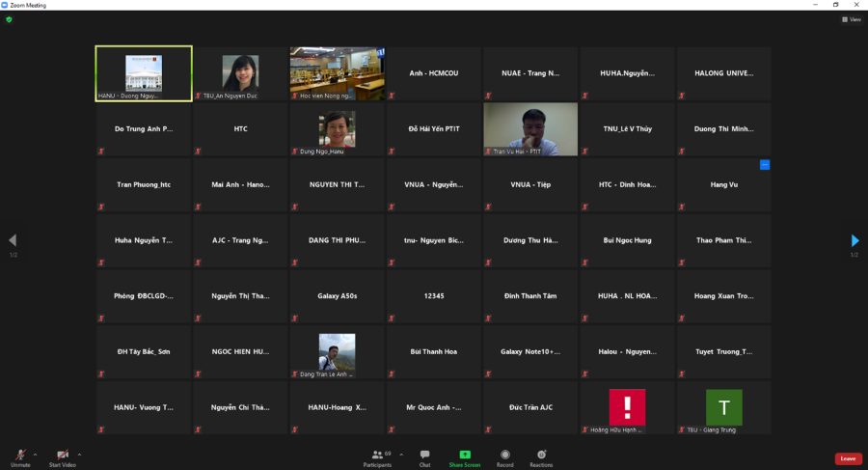The width and height of the screenshot is (868, 470).
Task: Select the TBU_An Nguyen Duc participant tile
Action: coord(240,73)
